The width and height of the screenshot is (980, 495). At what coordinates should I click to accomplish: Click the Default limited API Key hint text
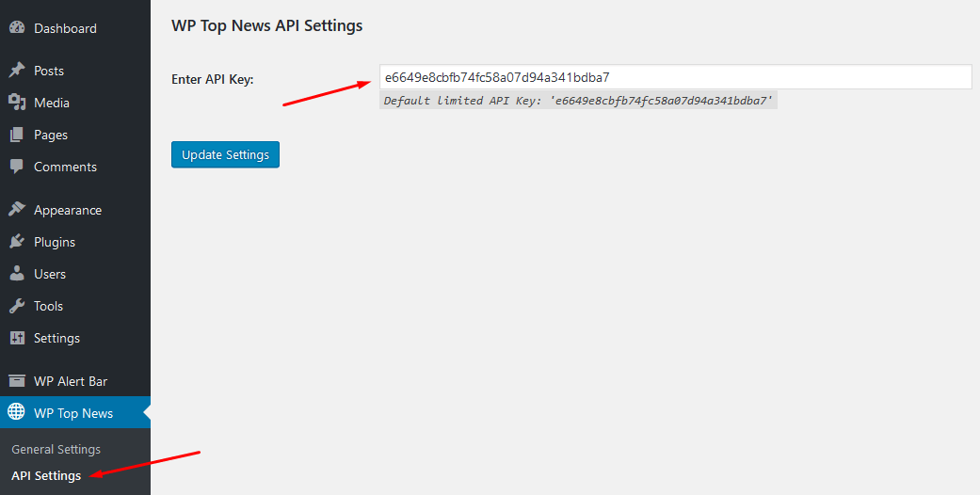pyautogui.click(x=578, y=101)
